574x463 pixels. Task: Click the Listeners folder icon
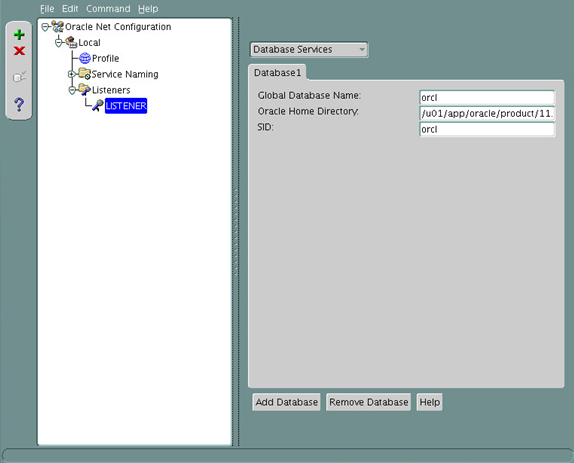85,90
